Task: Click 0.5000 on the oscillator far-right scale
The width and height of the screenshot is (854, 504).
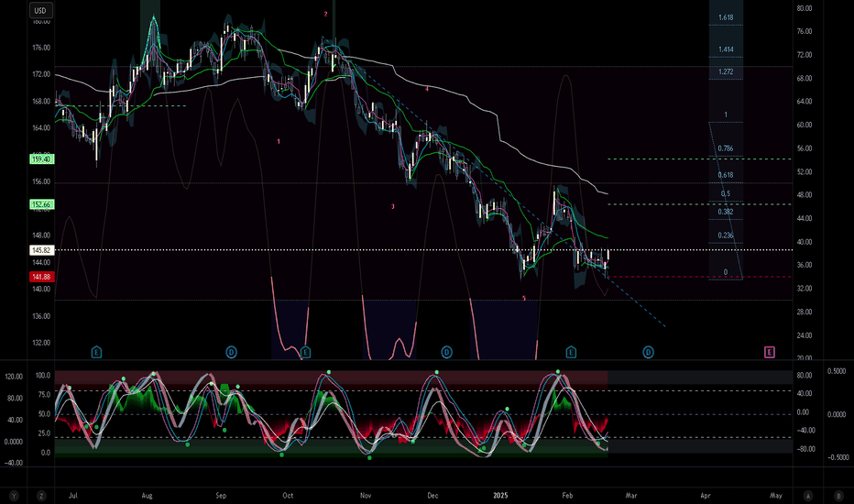Action: [837, 371]
